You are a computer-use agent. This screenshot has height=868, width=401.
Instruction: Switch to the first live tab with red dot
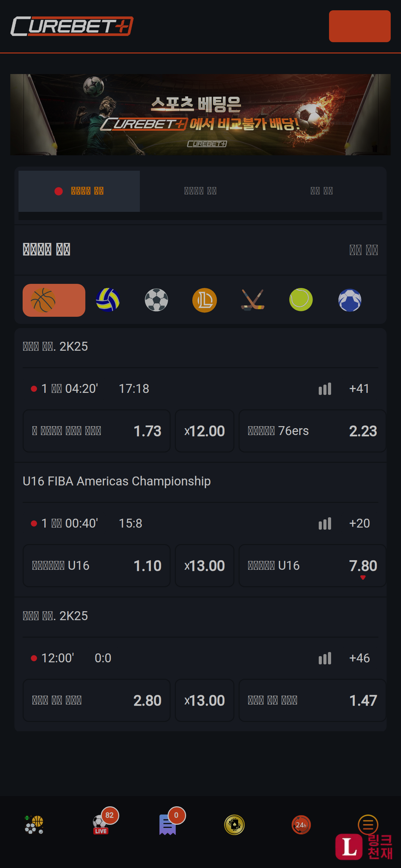79,191
